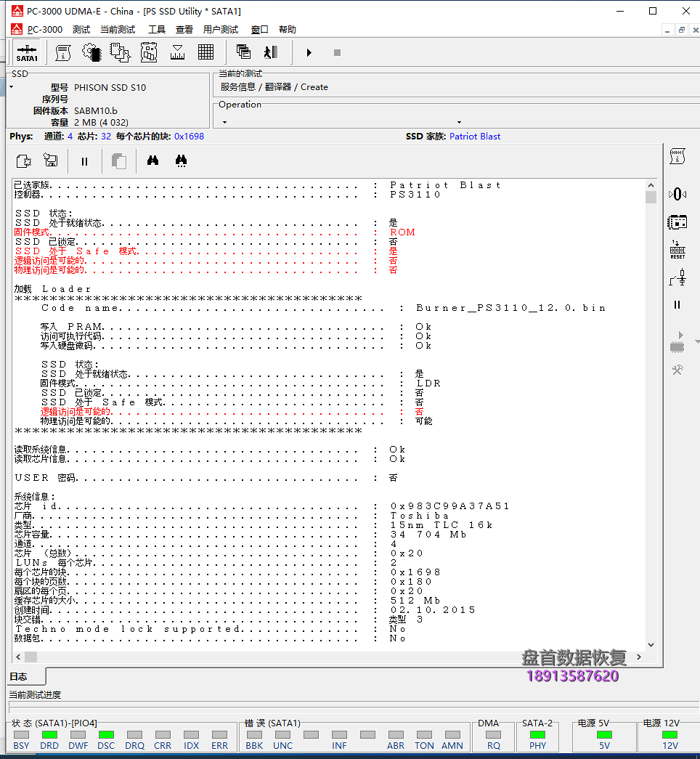Viewport: 700px width, 759px height.
Task: Click log vertical scrollbar down arrow
Action: (x=651, y=644)
